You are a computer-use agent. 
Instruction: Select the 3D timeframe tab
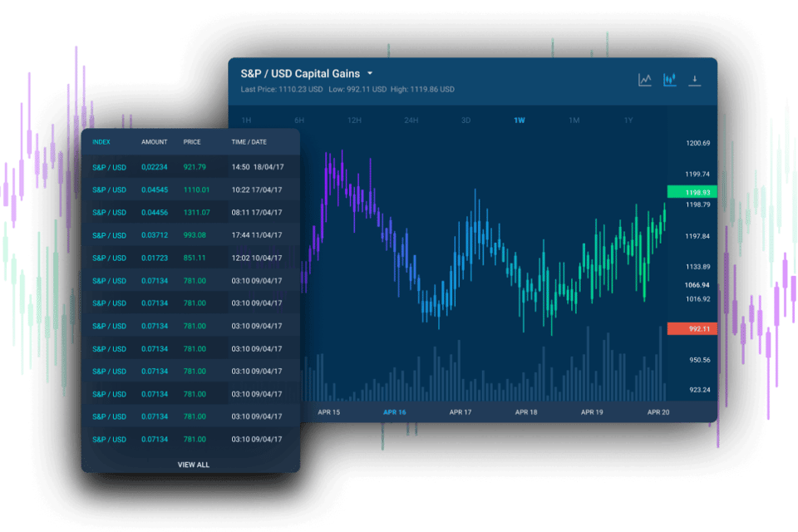[465, 121]
